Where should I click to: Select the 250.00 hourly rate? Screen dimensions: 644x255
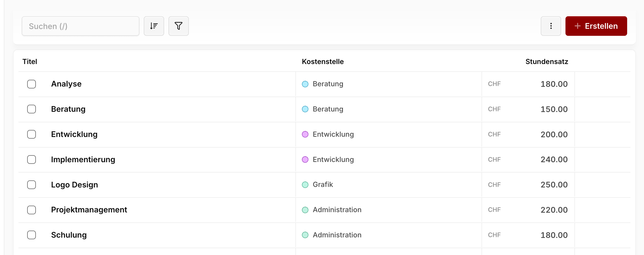(x=554, y=185)
